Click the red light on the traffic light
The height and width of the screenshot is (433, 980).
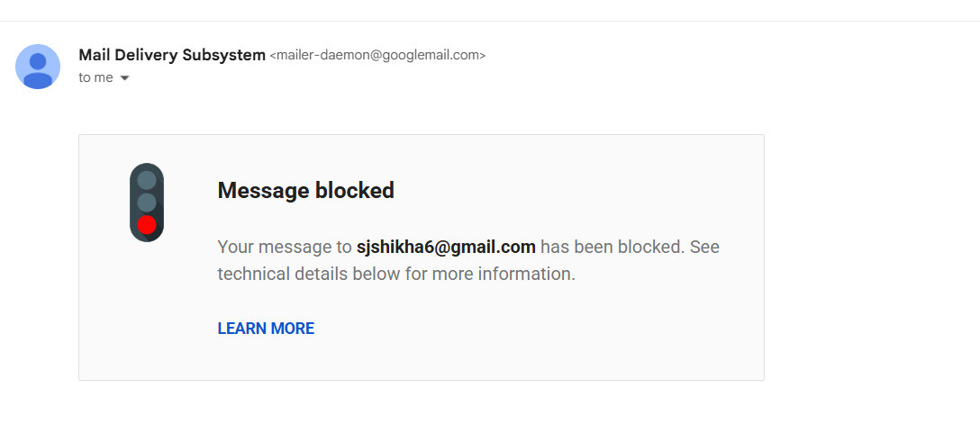(x=147, y=225)
